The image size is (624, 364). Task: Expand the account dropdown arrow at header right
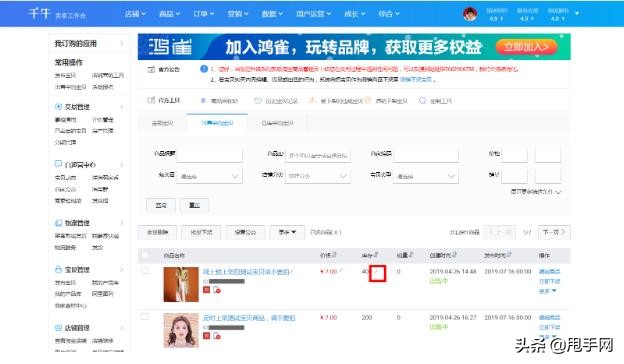(x=577, y=13)
